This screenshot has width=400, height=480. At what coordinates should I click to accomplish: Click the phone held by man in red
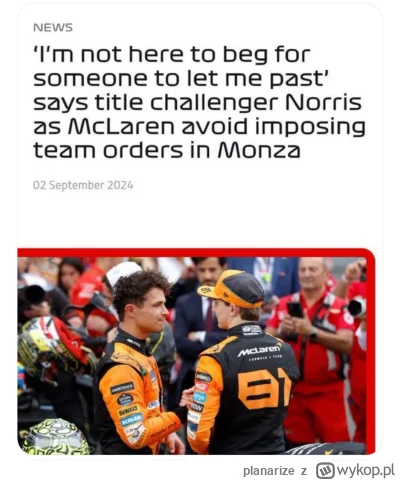(295, 310)
